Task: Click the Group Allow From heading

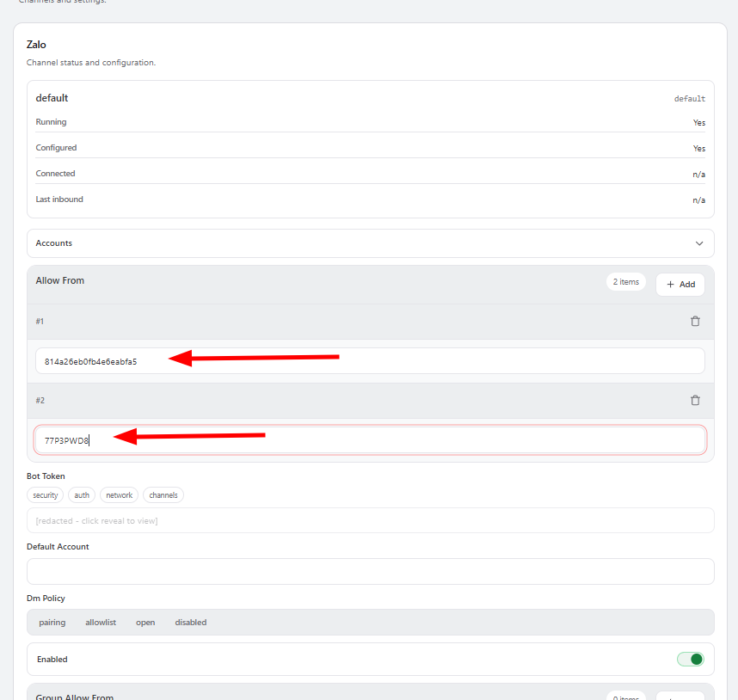Action: coord(74,697)
